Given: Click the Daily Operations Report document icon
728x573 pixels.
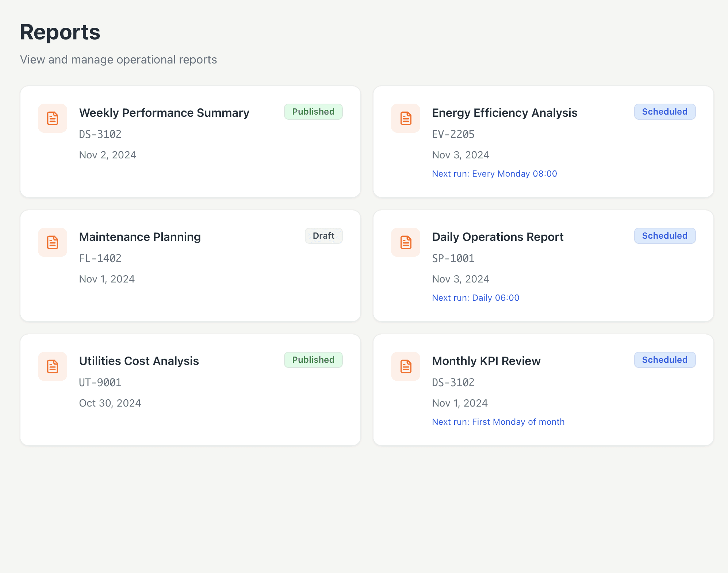Looking at the screenshot, I should [406, 242].
